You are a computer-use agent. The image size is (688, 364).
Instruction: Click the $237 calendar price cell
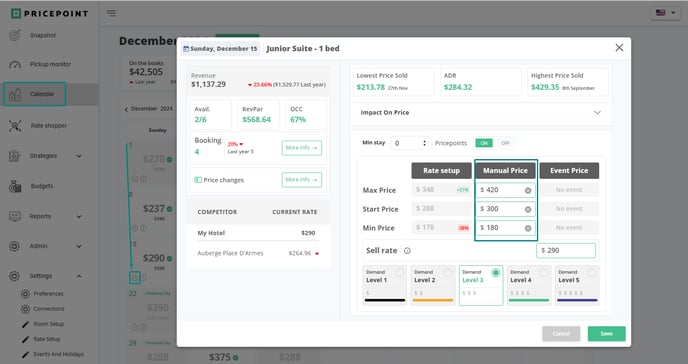[154, 209]
